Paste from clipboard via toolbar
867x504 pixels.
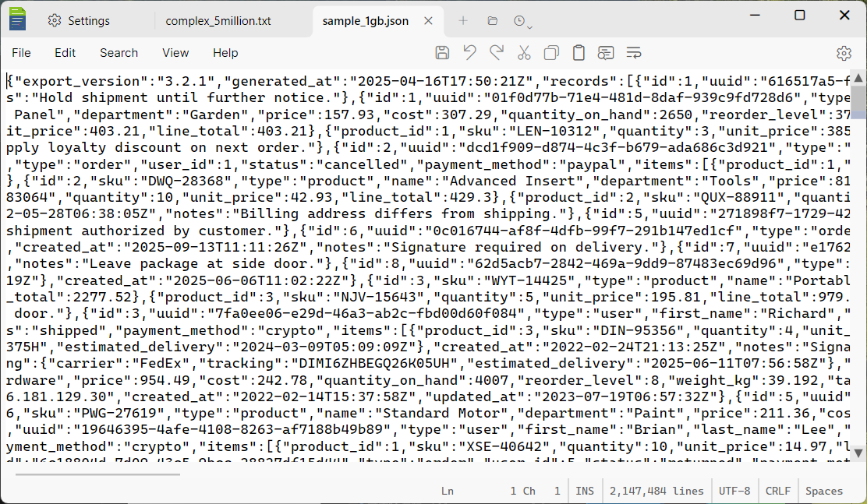coord(579,52)
